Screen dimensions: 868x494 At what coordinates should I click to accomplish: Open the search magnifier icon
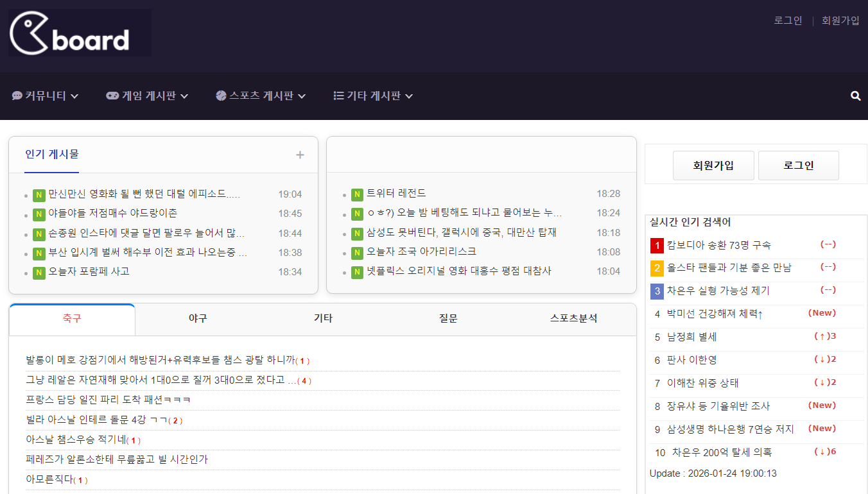click(855, 96)
